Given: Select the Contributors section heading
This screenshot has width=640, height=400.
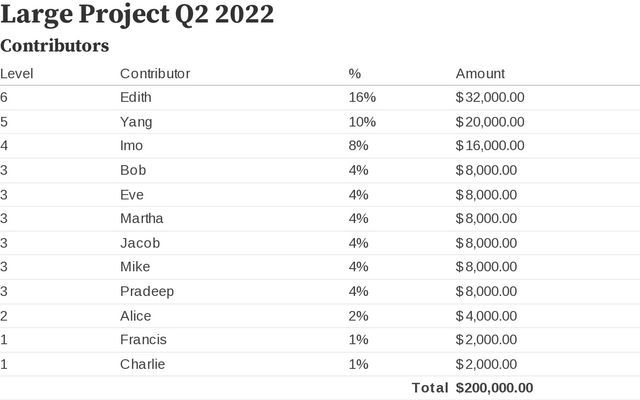Looking at the screenshot, I should pyautogui.click(x=54, y=46).
